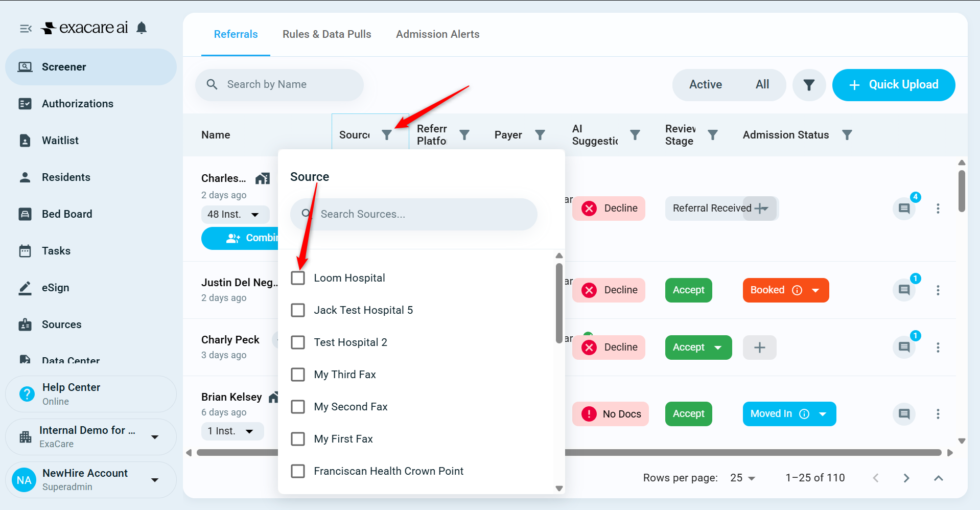View Moved In status info icon
This screenshot has width=980, height=510.
pos(804,414)
